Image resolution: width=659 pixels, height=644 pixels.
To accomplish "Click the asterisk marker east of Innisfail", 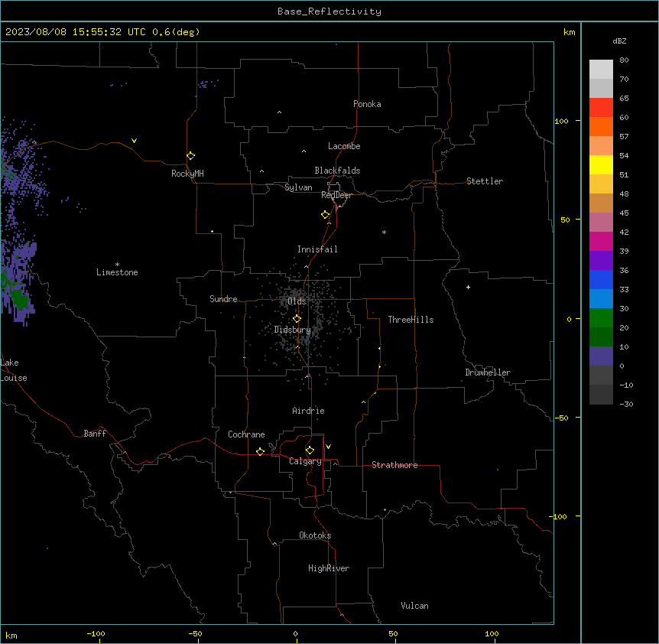I will point(384,233).
